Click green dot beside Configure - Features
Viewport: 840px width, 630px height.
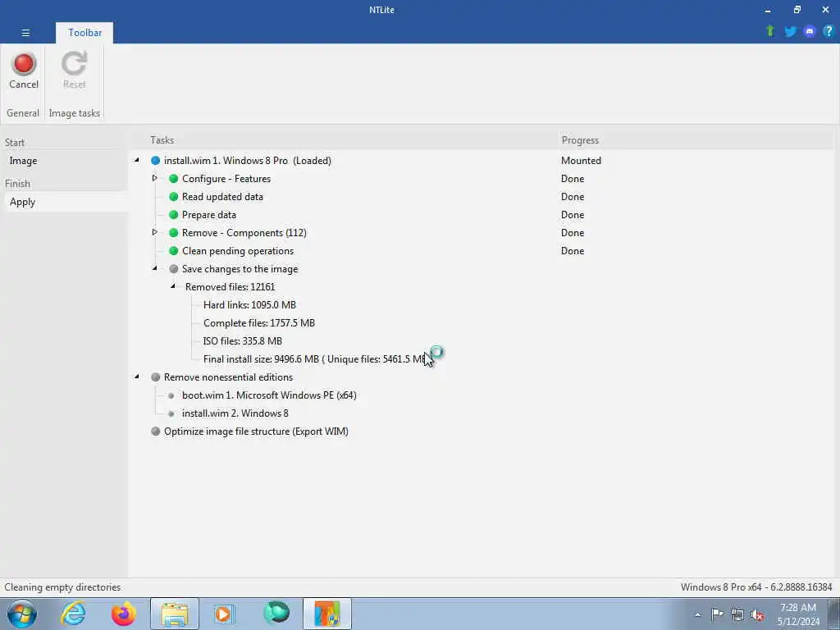click(x=174, y=178)
